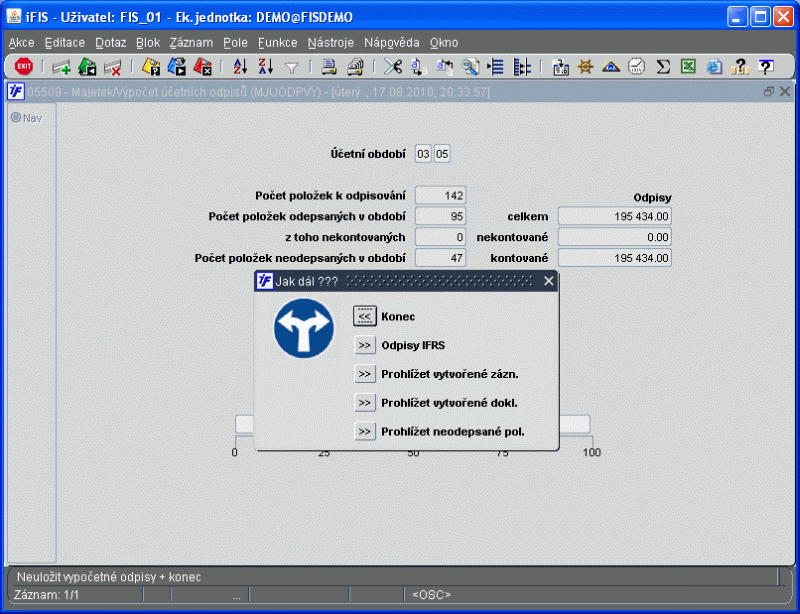Screen dimensions: 800x614
Task: Click the Odpisy IFRS label
Action: (413, 346)
